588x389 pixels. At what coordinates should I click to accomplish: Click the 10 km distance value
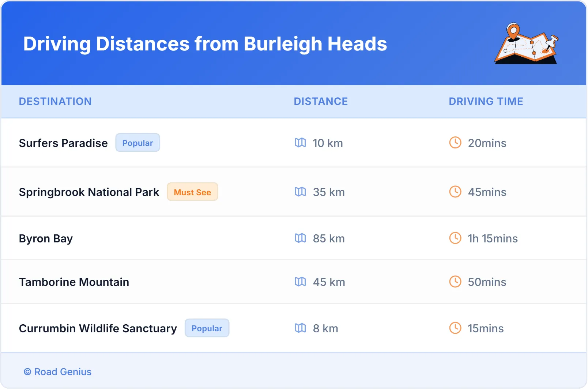coord(328,143)
